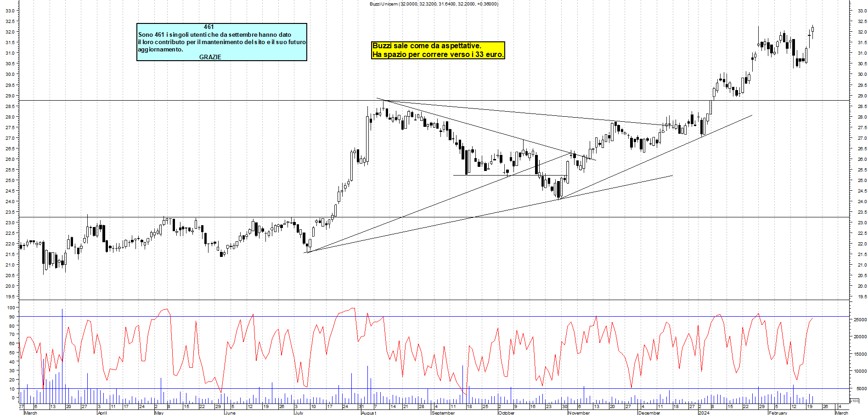Image resolution: width=868 pixels, height=415 pixels.
Task: Click the '2024' year label on time axis
Action: point(704,413)
